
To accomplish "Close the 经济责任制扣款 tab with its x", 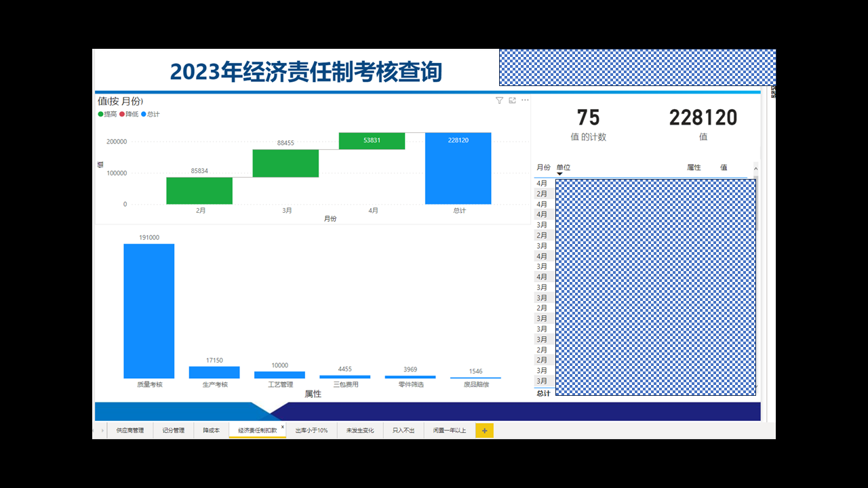I will click(x=283, y=427).
